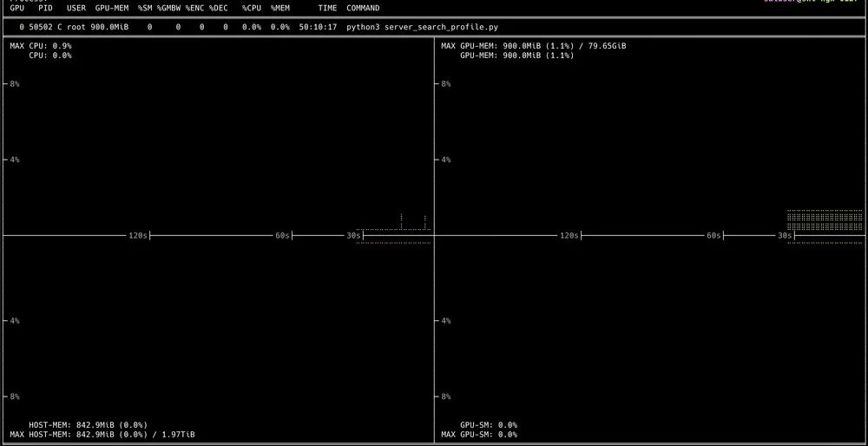Click the 120s marker in the CPU graph
868x446 pixels.
click(138, 235)
